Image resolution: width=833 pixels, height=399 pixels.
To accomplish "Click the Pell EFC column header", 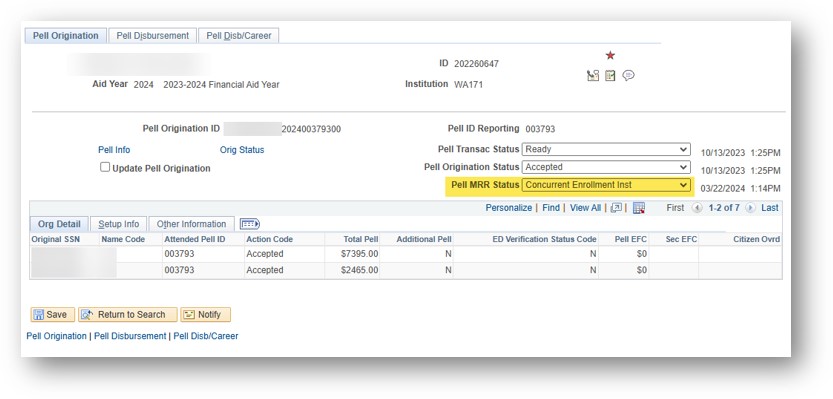I will point(631,239).
